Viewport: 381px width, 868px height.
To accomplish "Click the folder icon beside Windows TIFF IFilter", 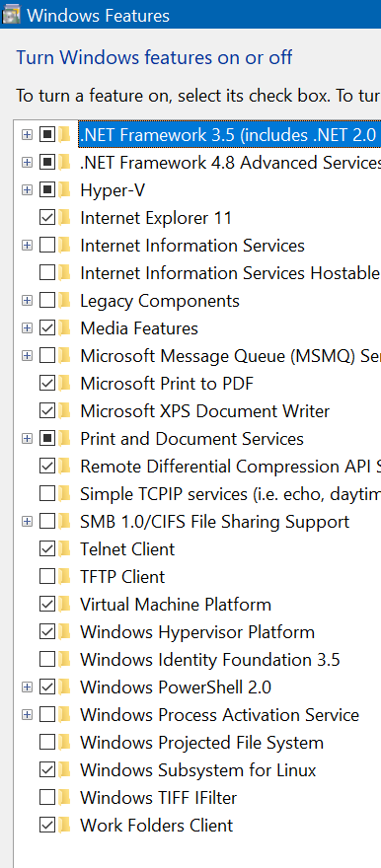I will tap(65, 798).
